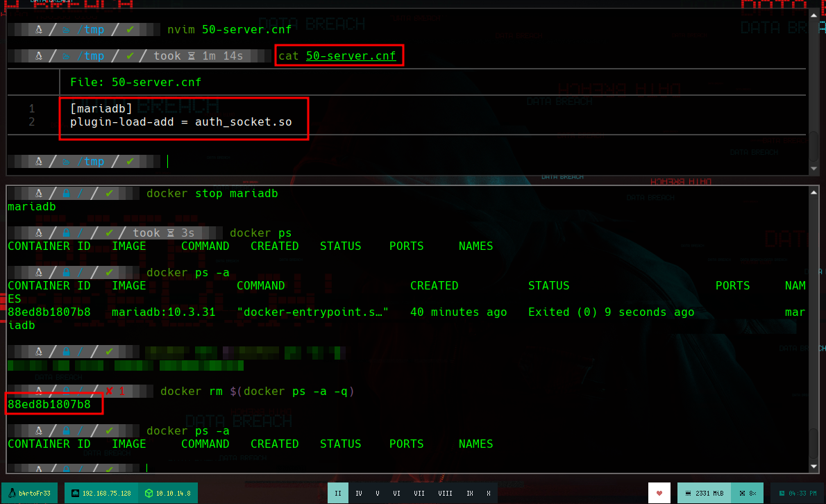Click container ID "88ed8b1807b8" in the mariadb:10.3.31 row
826x504 pixels.
[x=49, y=312]
